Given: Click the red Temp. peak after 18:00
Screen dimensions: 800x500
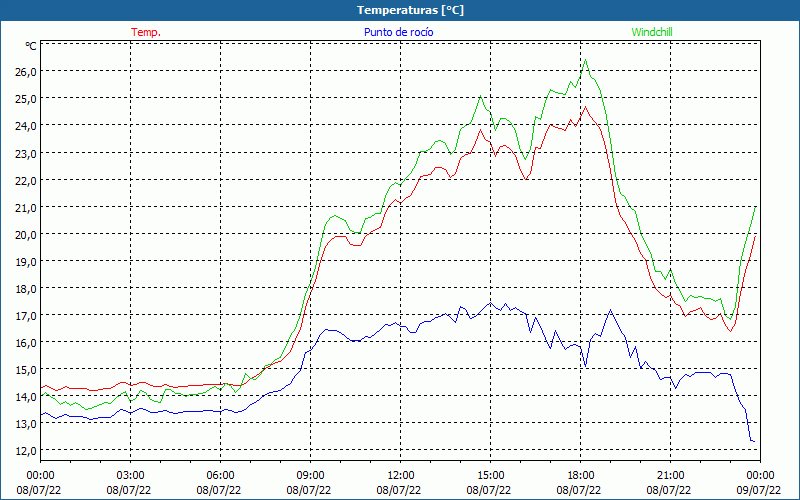Looking at the screenshot, I should (x=585, y=107).
